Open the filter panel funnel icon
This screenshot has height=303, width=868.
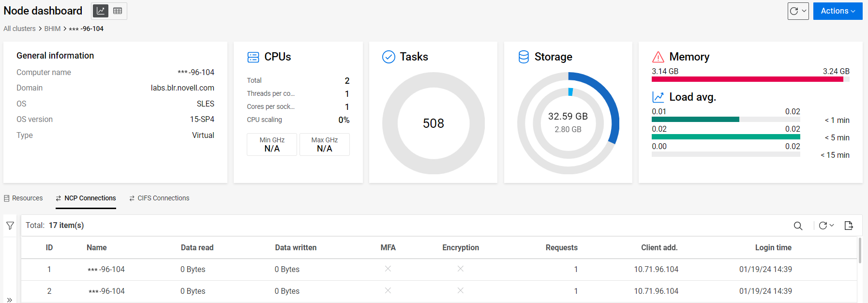pos(10,226)
